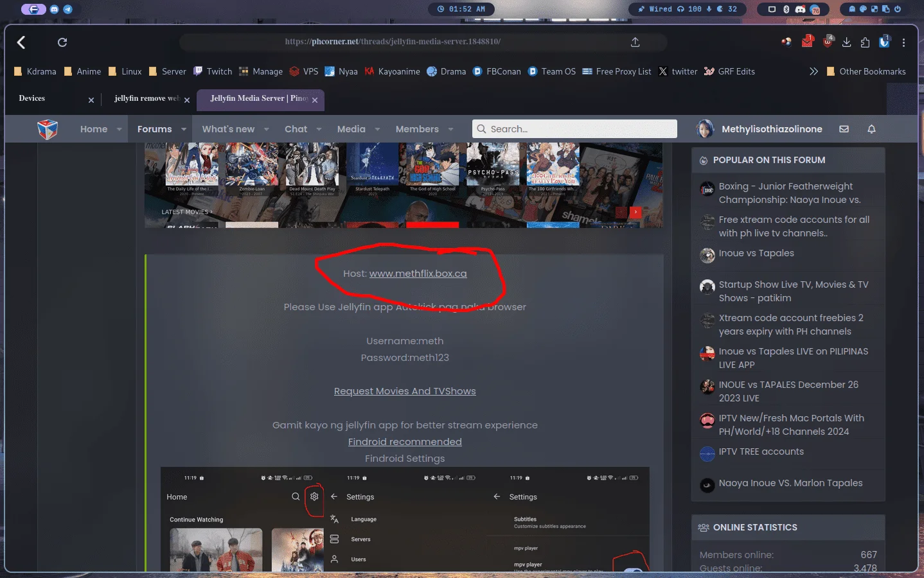924x578 pixels.
Task: Open the inbox envelope icon
Action: click(x=844, y=129)
